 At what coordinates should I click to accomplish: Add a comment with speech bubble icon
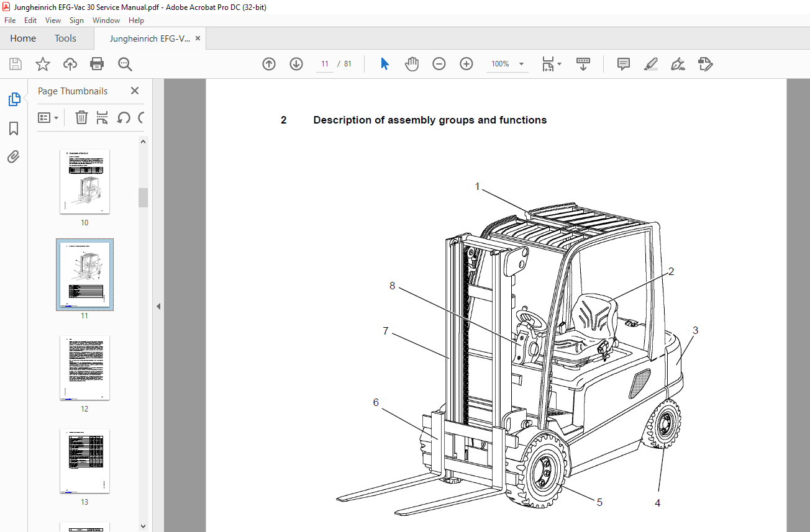[x=624, y=64]
